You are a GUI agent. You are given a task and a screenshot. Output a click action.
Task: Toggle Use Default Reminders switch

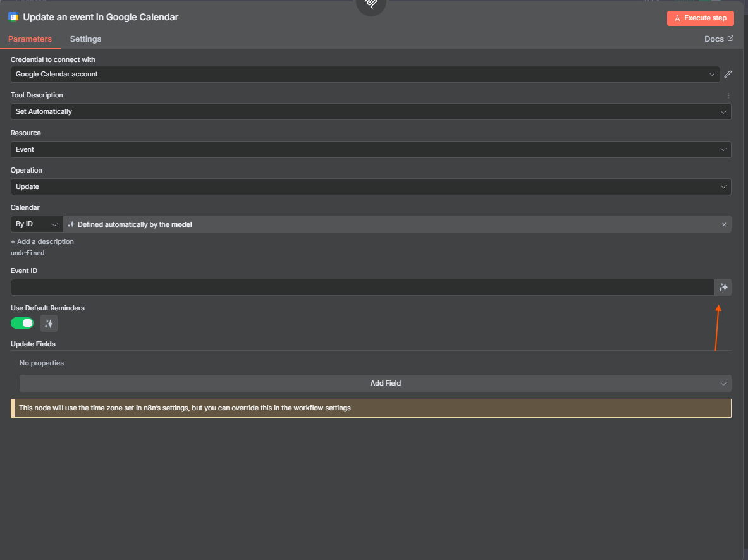(x=22, y=323)
